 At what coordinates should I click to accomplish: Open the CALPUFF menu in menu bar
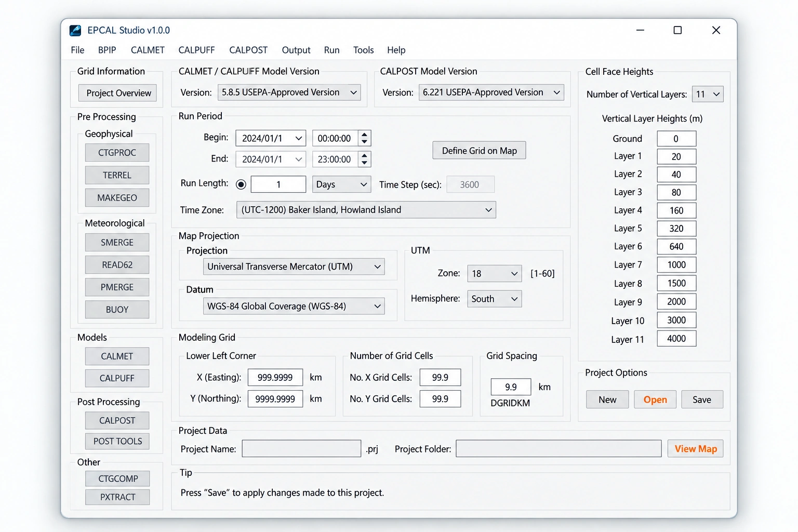tap(196, 50)
